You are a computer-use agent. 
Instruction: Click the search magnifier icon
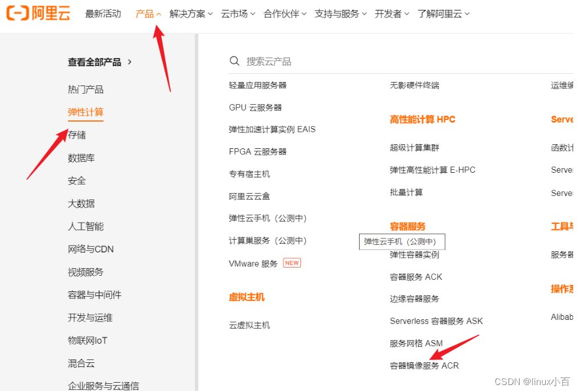[235, 61]
